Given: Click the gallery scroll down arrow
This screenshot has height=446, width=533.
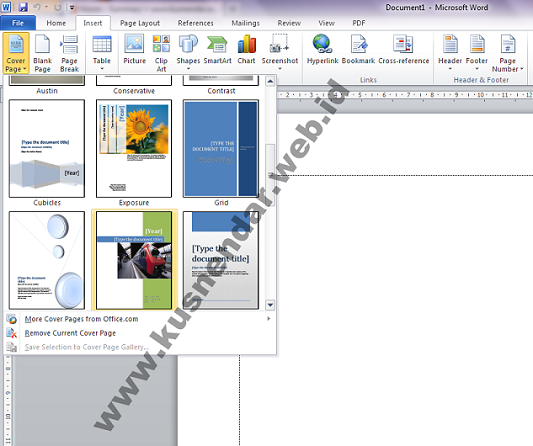Looking at the screenshot, I should (x=270, y=305).
